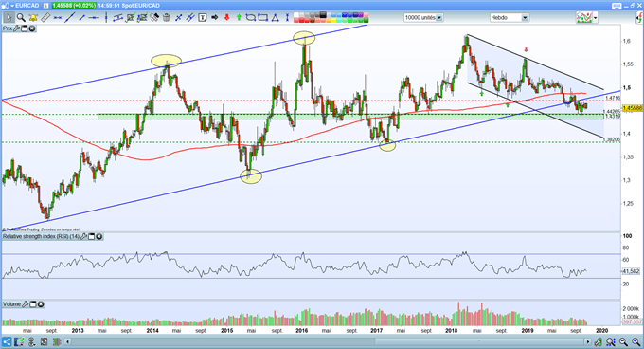Select the ellipse drawing tool
Viewport: 644px width, 349px height.
pos(251,18)
